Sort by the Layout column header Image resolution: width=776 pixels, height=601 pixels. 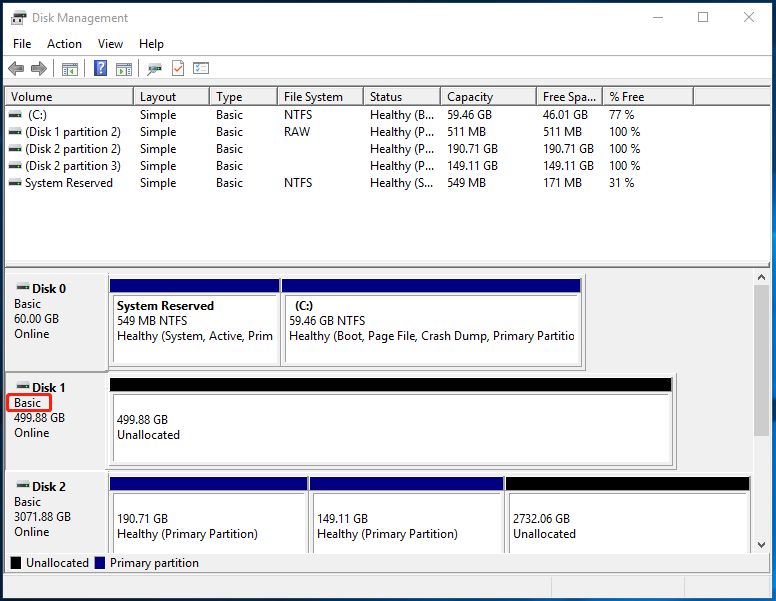point(171,97)
